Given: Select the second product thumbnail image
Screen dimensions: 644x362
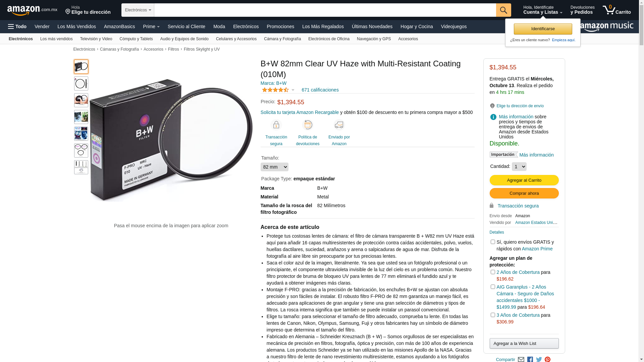Looking at the screenshot, I should (81, 83).
